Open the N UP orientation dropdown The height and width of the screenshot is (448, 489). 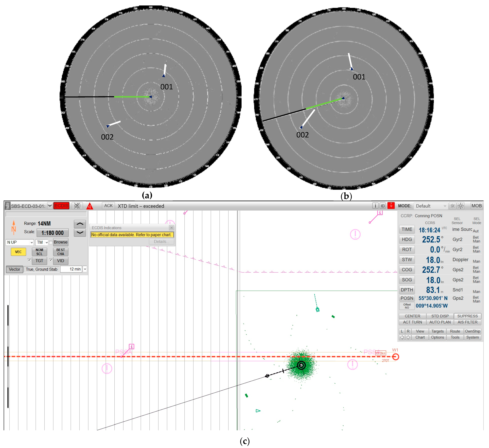pos(20,242)
